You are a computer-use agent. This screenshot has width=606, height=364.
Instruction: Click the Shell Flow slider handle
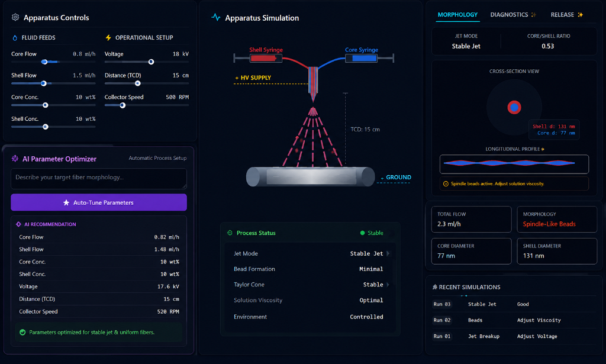[44, 83]
